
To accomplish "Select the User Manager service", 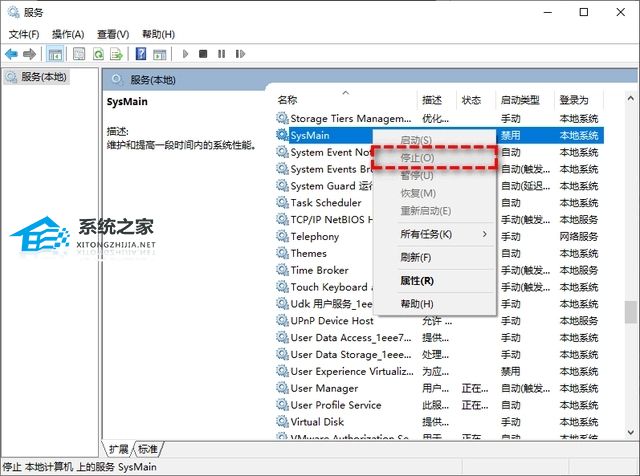I will [x=439, y=388].
